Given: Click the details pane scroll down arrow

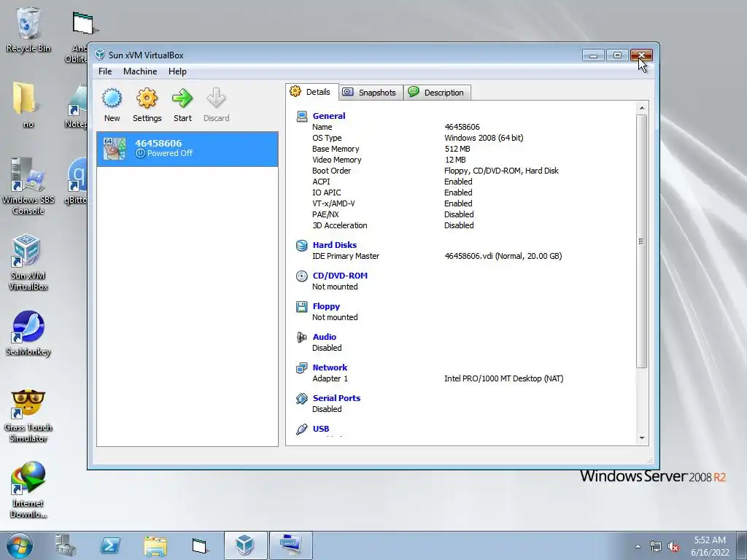Looking at the screenshot, I should pos(642,437).
